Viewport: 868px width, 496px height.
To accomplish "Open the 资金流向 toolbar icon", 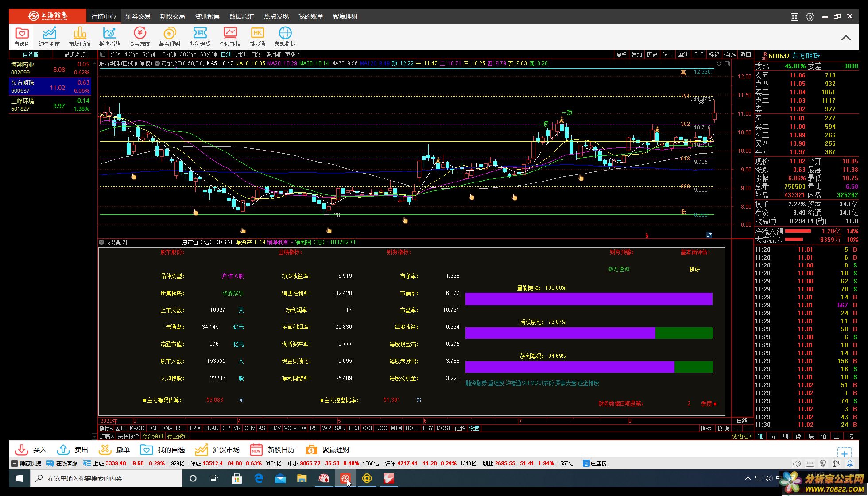I will coord(139,36).
